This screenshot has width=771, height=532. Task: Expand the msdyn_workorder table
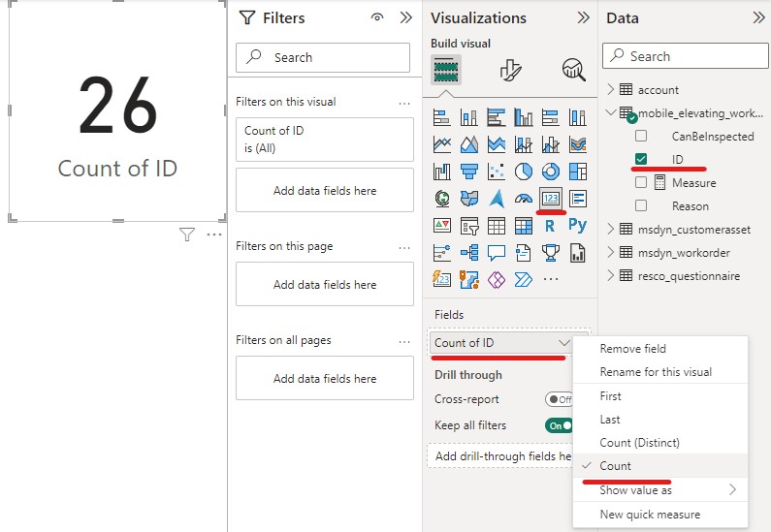point(610,253)
